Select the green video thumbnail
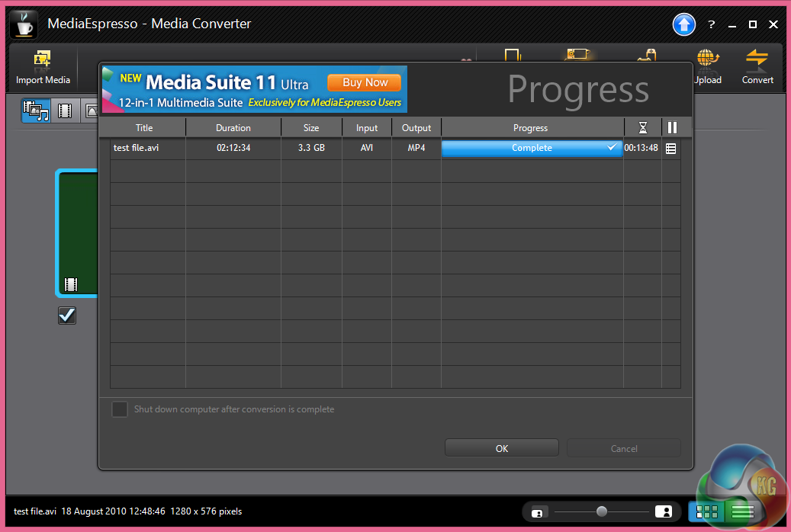The width and height of the screenshot is (791, 532). click(x=78, y=232)
